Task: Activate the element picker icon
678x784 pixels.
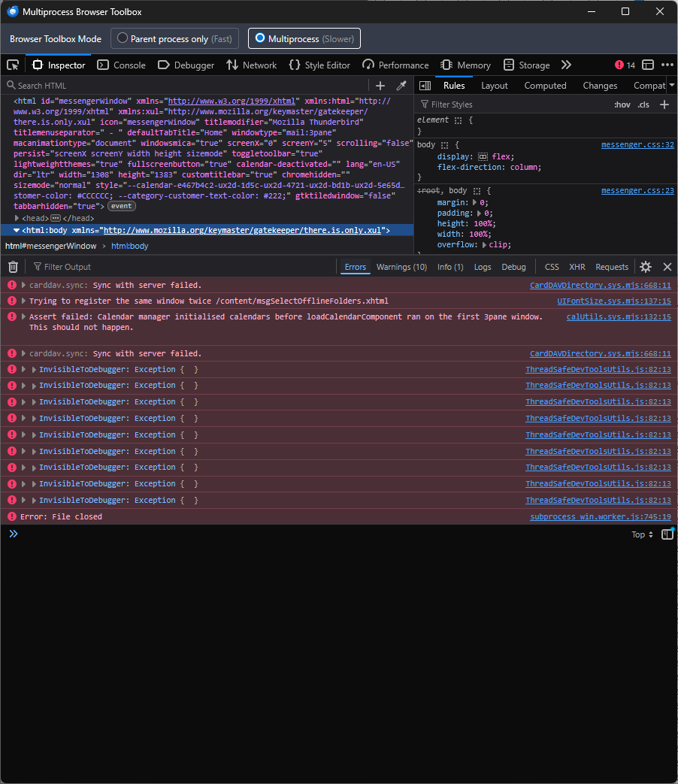Action: click(13, 65)
